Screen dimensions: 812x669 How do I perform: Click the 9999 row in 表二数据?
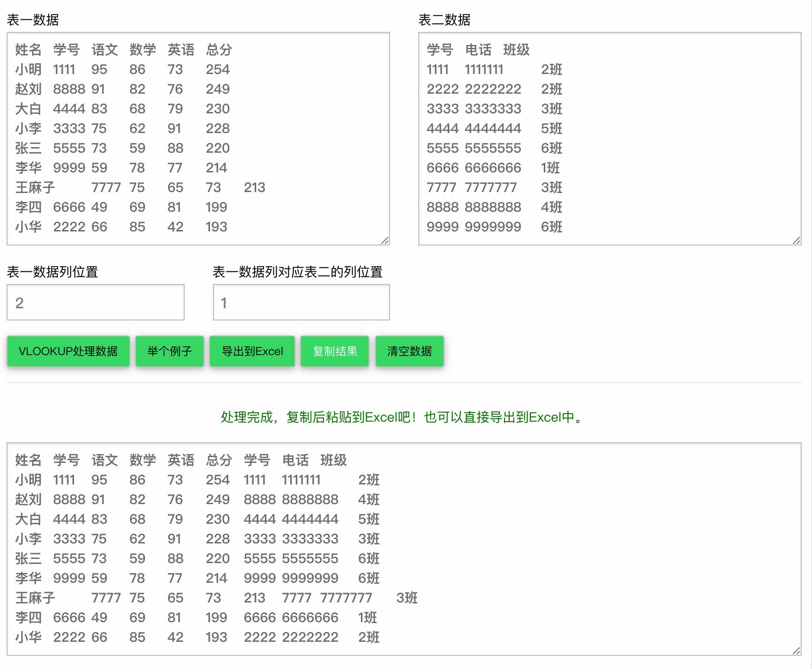(x=492, y=226)
